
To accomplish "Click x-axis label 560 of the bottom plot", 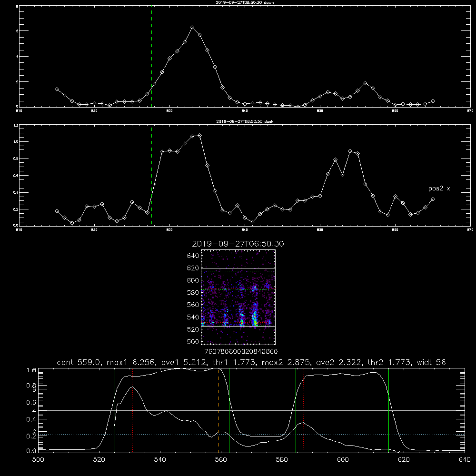I will coord(221,459).
